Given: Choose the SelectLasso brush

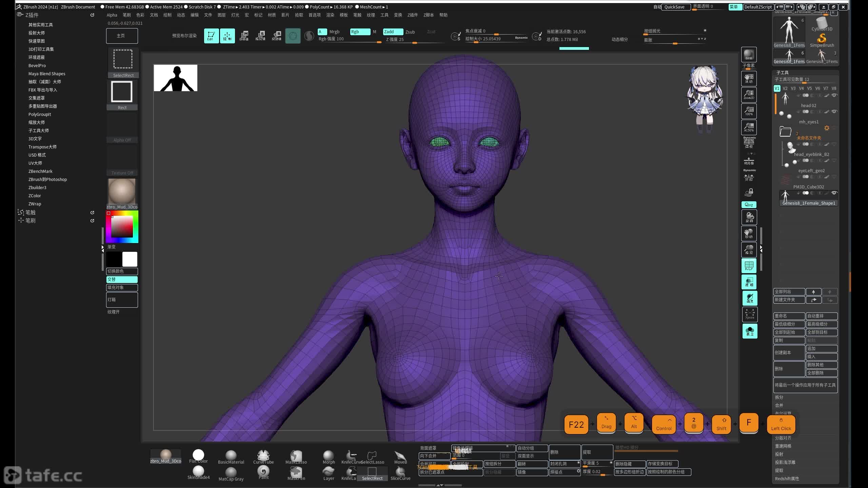Looking at the screenshot, I should tap(372, 457).
